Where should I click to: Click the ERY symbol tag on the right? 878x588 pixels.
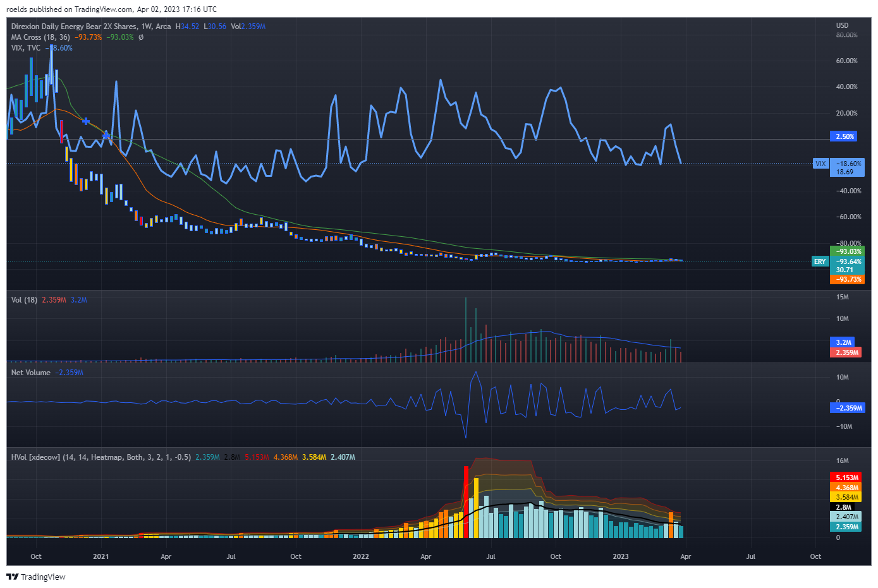point(820,261)
